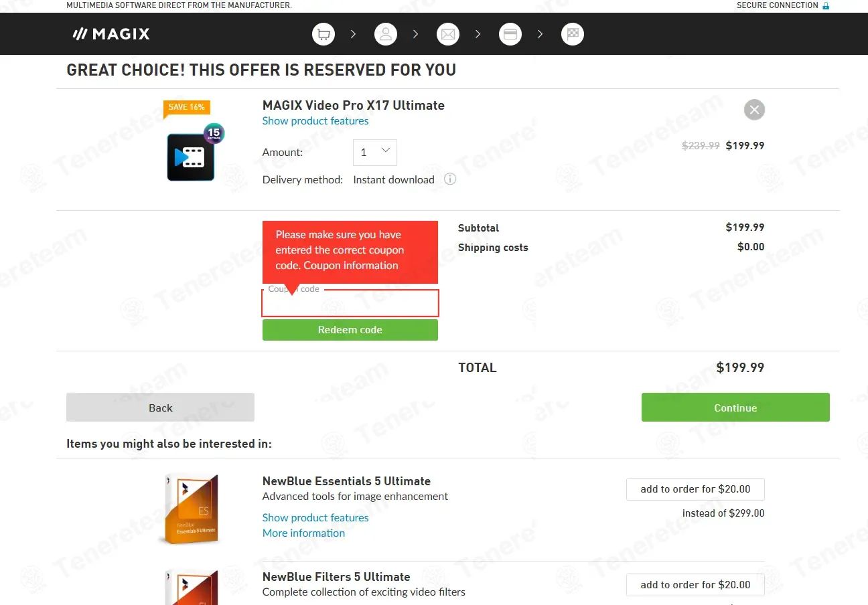
Task: Click the secure connection padlock icon
Action: (x=826, y=5)
